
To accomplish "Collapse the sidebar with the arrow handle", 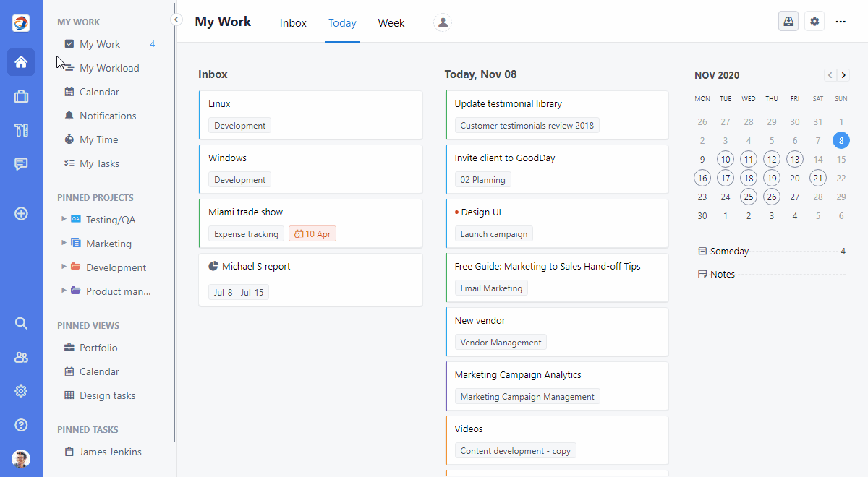I will pos(176,20).
